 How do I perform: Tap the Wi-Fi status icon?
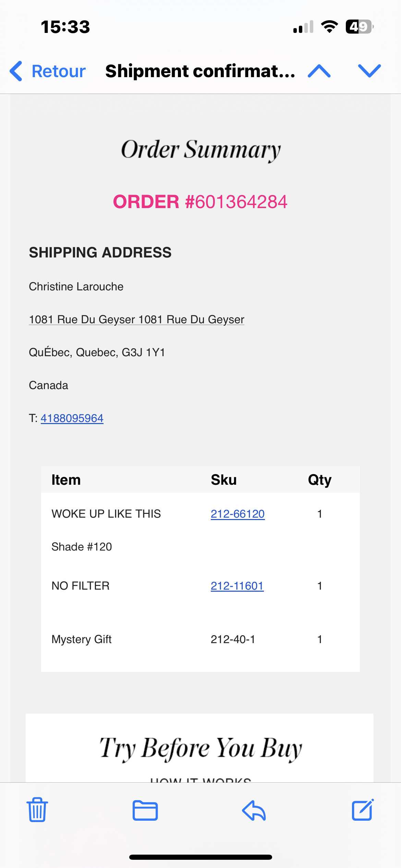point(329,27)
